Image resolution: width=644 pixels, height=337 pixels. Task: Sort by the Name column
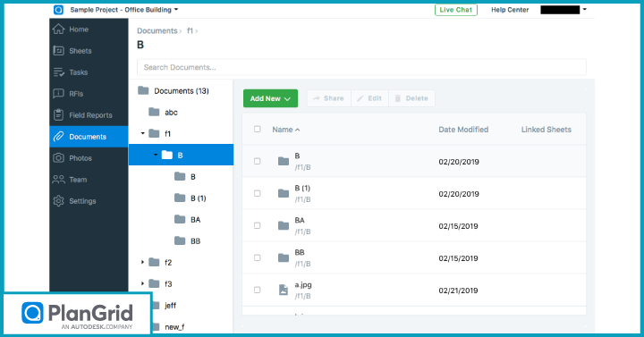(x=286, y=130)
